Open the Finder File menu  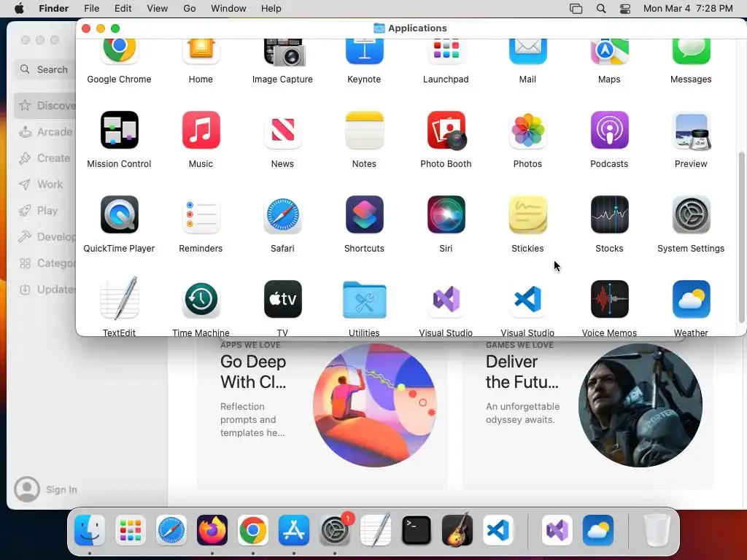click(x=91, y=9)
